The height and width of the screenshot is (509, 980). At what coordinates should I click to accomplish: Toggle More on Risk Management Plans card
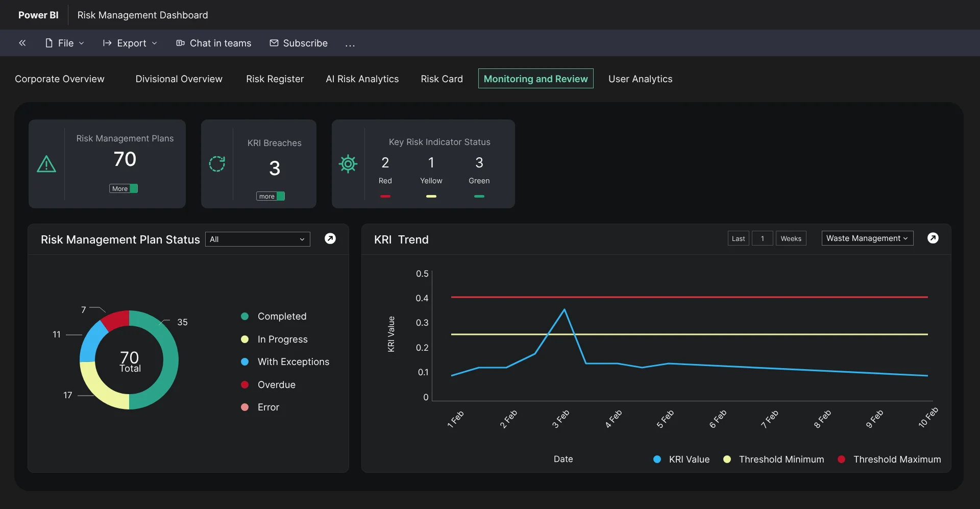point(124,188)
